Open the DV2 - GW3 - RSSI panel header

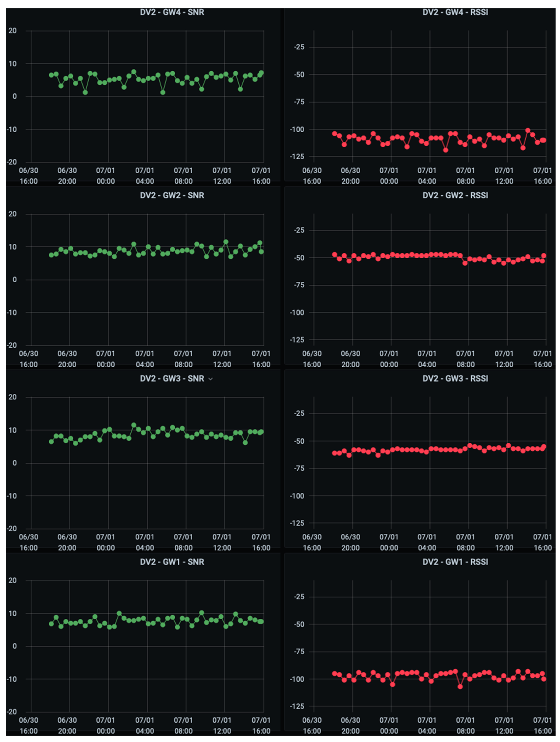455,378
